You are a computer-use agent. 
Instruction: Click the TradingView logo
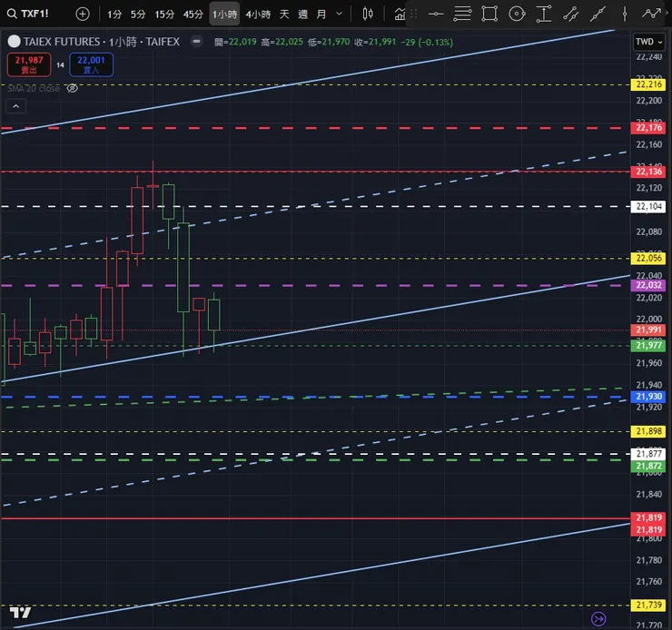click(x=20, y=613)
